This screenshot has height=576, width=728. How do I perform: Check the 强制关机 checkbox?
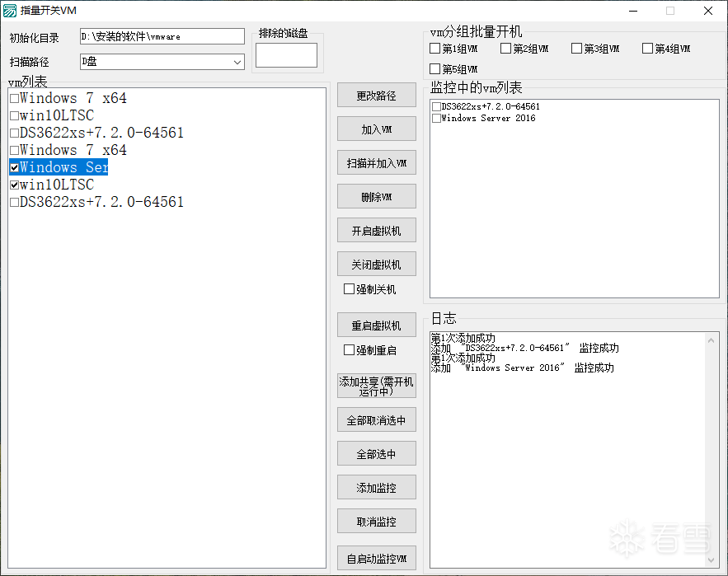tap(350, 289)
